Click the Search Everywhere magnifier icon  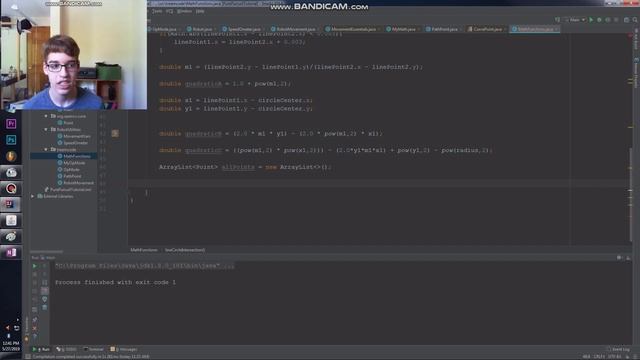tap(635, 20)
